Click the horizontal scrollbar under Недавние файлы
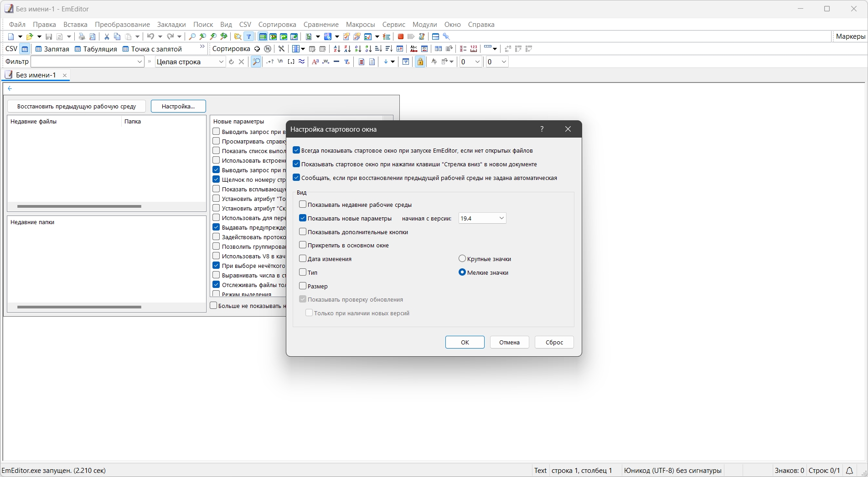The image size is (868, 477). pyautogui.click(x=79, y=206)
